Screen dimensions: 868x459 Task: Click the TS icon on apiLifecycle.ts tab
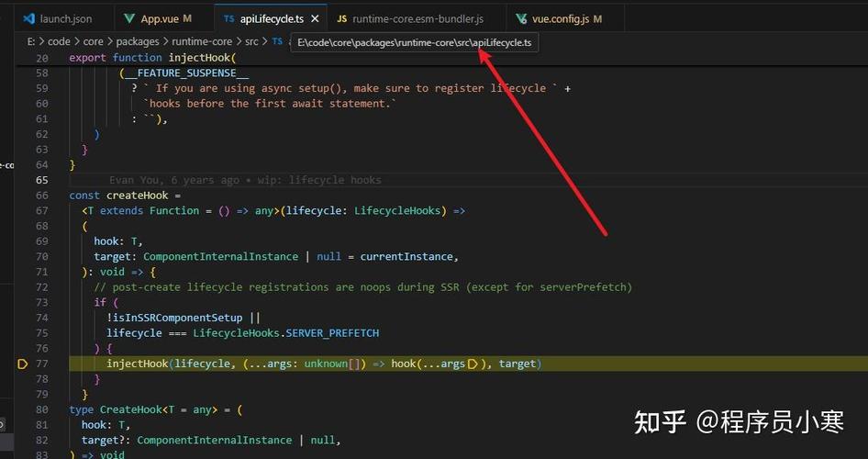pos(228,19)
